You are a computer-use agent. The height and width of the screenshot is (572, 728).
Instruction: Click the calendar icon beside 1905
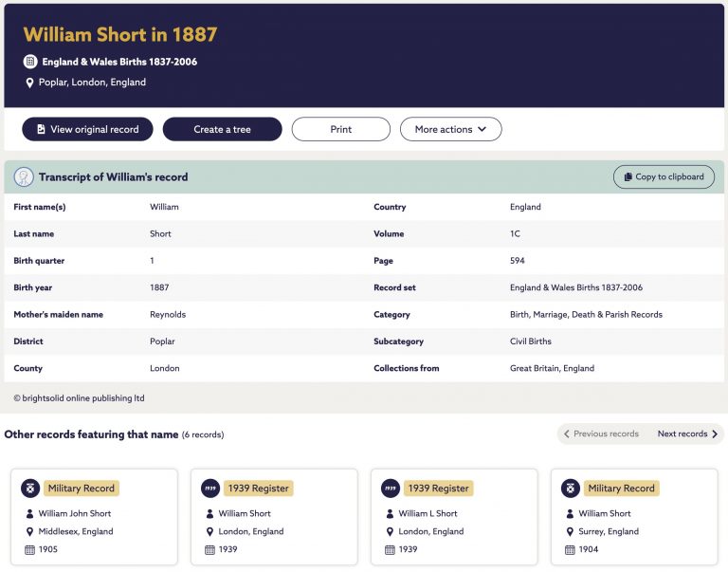(29, 549)
